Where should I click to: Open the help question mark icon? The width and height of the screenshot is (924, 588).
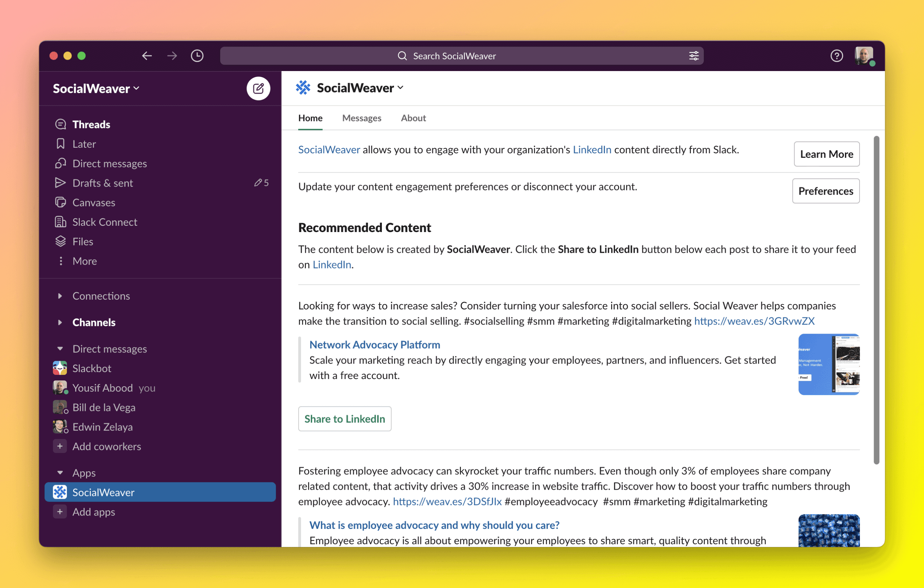click(836, 56)
